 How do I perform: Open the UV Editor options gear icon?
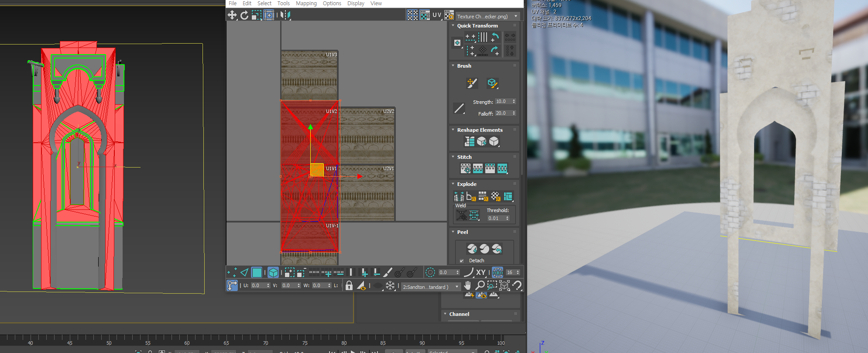(x=449, y=16)
